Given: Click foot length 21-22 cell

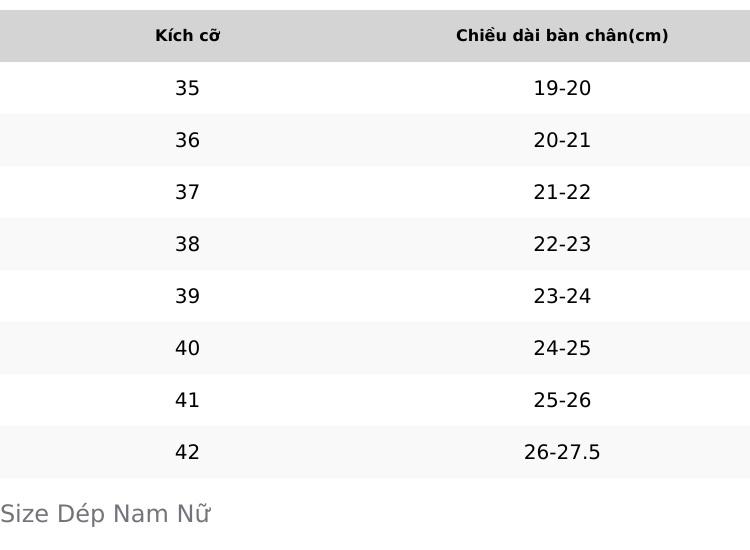Looking at the screenshot, I should click(562, 192).
